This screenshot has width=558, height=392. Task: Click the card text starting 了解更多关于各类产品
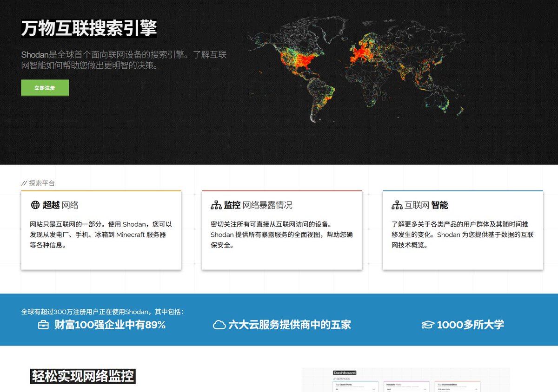pyautogui.click(x=463, y=235)
